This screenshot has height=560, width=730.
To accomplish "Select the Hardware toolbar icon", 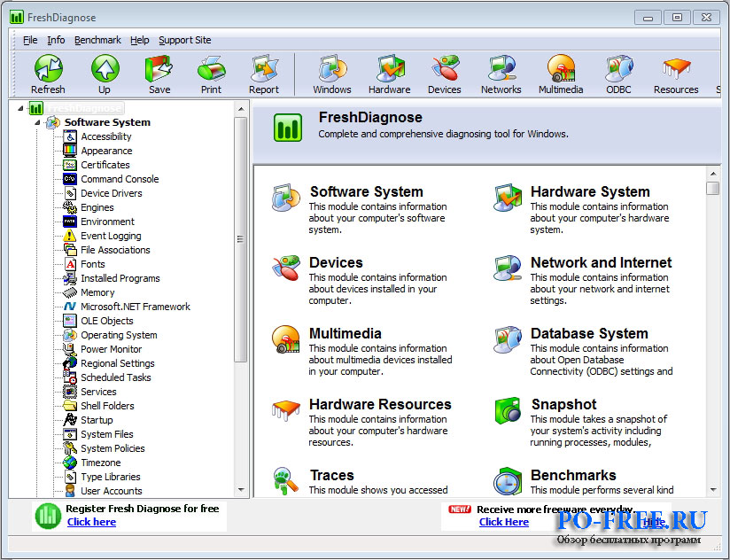I will pyautogui.click(x=390, y=68).
